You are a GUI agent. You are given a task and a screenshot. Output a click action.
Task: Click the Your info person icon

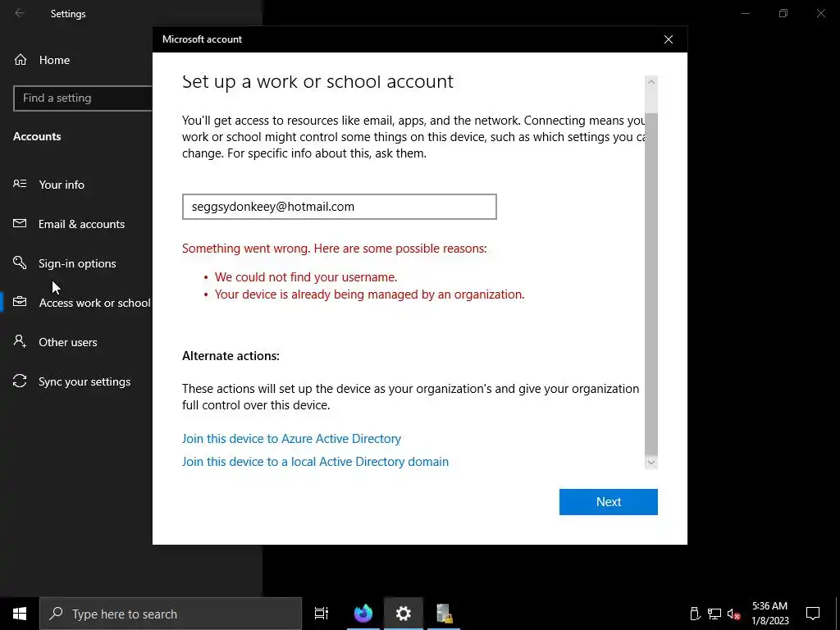[x=20, y=184]
